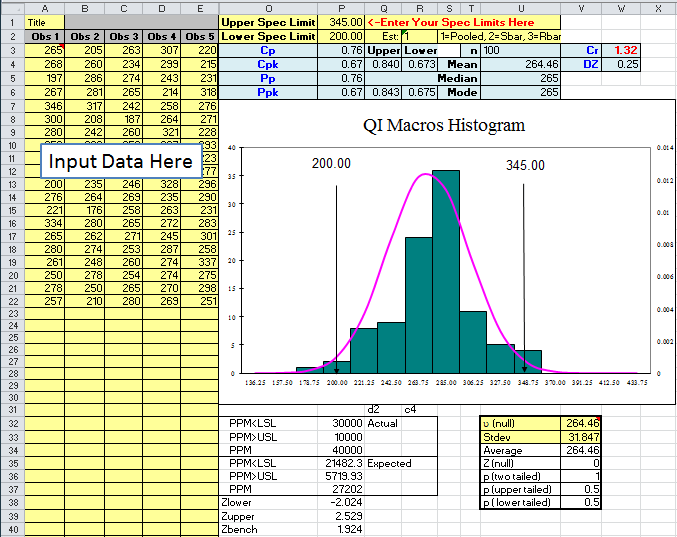The width and height of the screenshot is (677, 537).
Task: Click the Actual label in row 32
Action: click(x=382, y=423)
